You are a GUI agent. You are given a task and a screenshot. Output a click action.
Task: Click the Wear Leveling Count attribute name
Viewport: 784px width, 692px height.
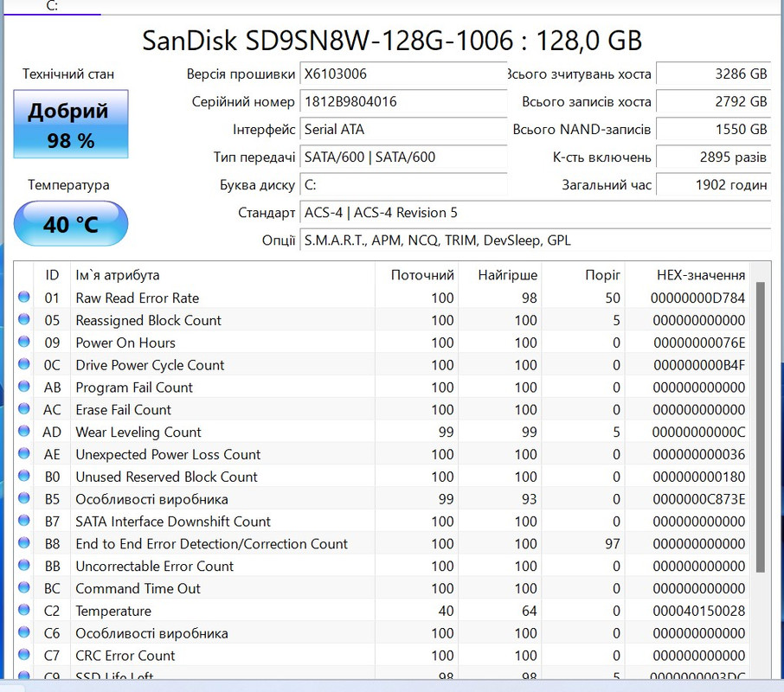coord(138,432)
